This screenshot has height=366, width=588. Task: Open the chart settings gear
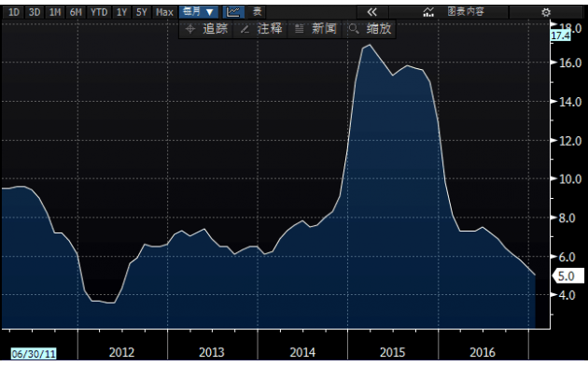[546, 12]
